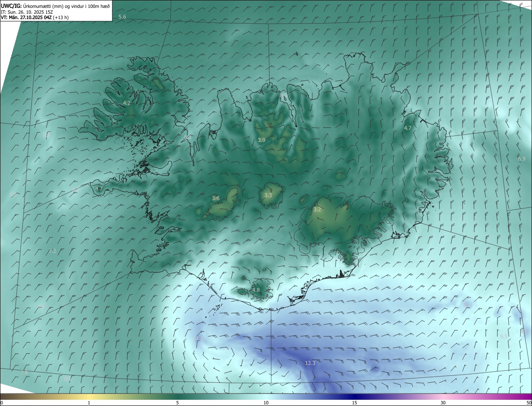
Task: Click the 4.8 value on Mýrdalsjökull
Action: 256,290
